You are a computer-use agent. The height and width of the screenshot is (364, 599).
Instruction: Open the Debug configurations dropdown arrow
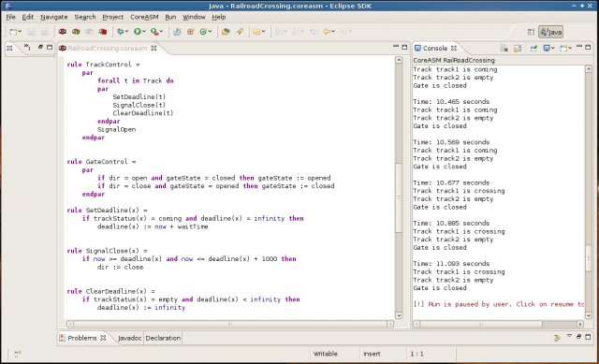click(x=127, y=32)
